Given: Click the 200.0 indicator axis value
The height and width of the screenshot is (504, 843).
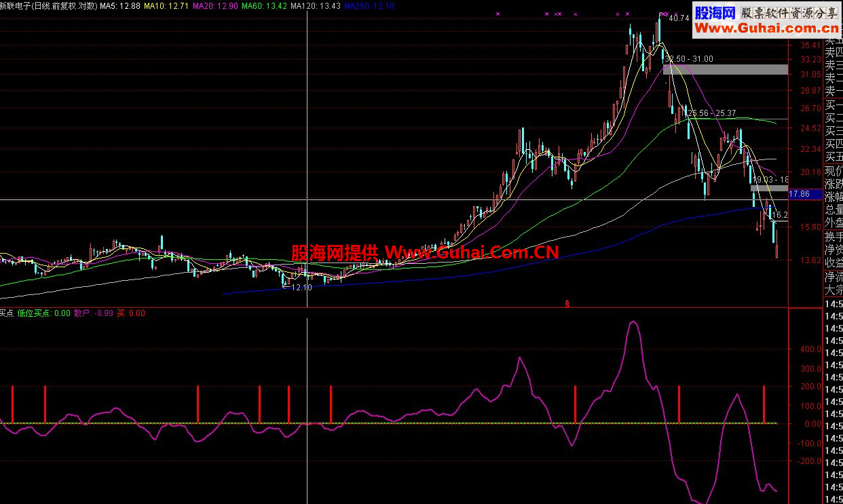Looking at the screenshot, I should 810,387.
